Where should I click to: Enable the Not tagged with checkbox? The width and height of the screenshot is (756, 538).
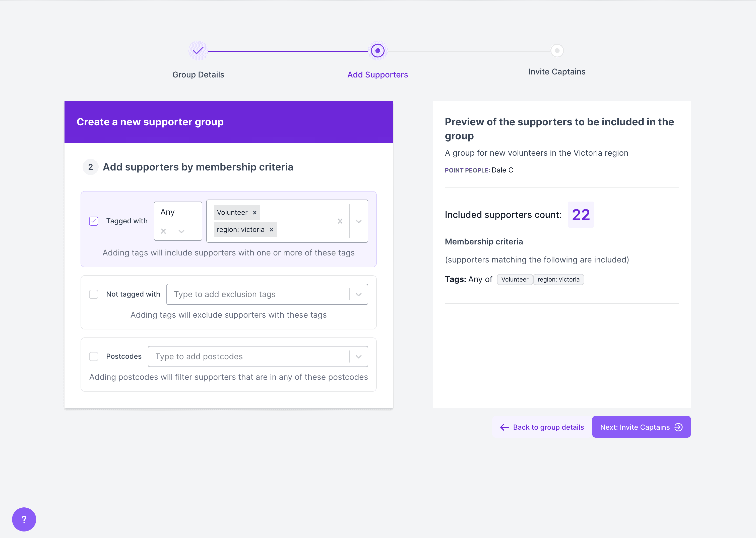click(x=94, y=294)
